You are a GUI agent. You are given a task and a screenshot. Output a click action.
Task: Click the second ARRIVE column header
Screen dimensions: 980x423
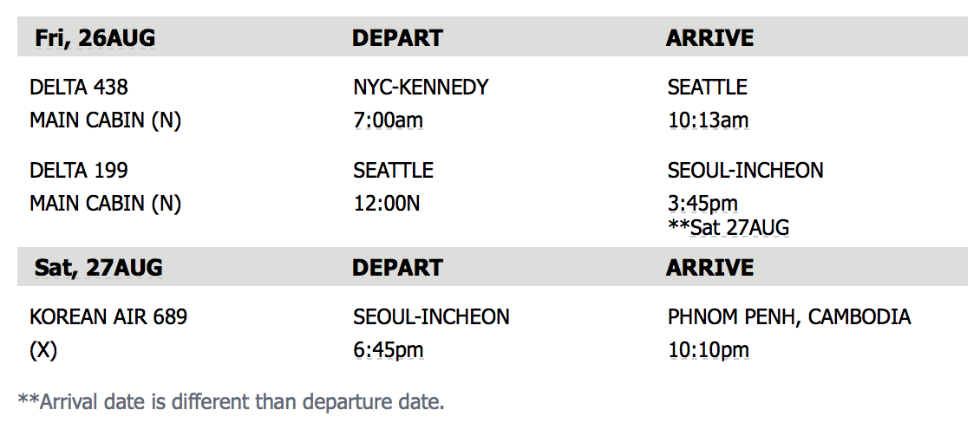(x=710, y=268)
